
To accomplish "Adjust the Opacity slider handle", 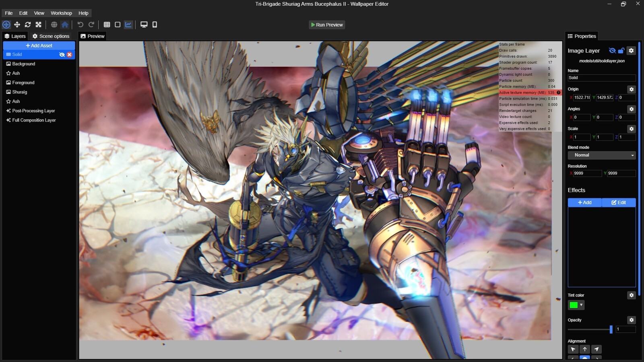I will (611, 329).
